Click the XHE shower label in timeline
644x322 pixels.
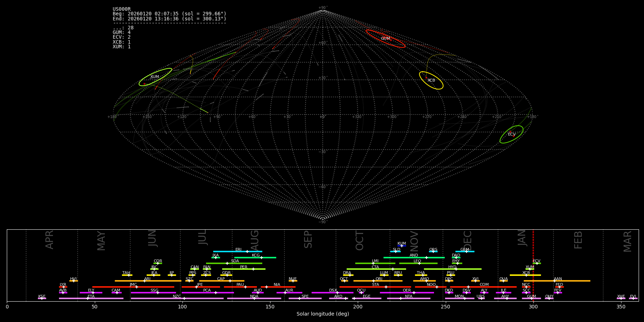[x=621, y=297]
